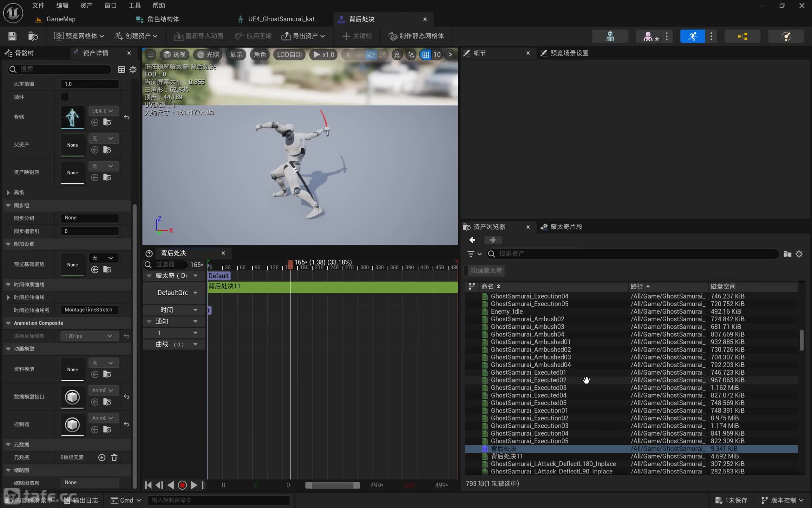
Task: Open the 文件 menu
Action: [38, 5]
